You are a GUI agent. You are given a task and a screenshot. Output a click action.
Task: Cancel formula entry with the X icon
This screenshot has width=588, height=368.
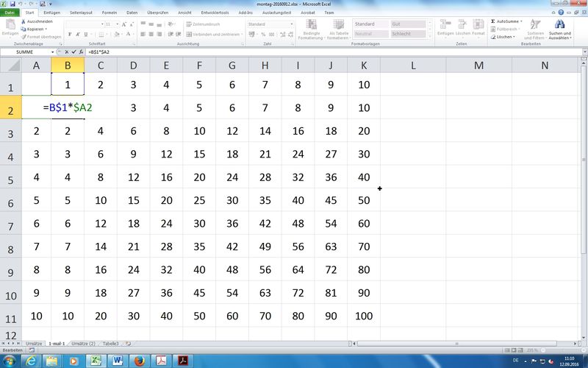[67, 52]
